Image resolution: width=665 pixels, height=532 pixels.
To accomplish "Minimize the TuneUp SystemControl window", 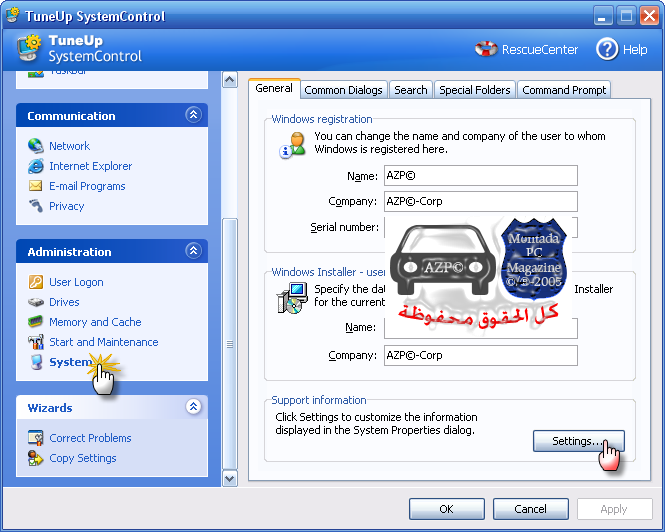I will pyautogui.click(x=602, y=17).
